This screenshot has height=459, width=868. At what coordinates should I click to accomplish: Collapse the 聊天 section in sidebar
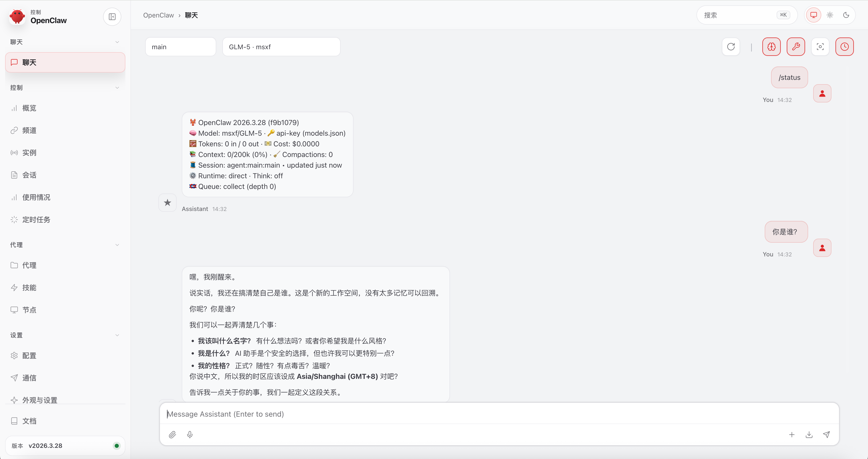tap(117, 42)
